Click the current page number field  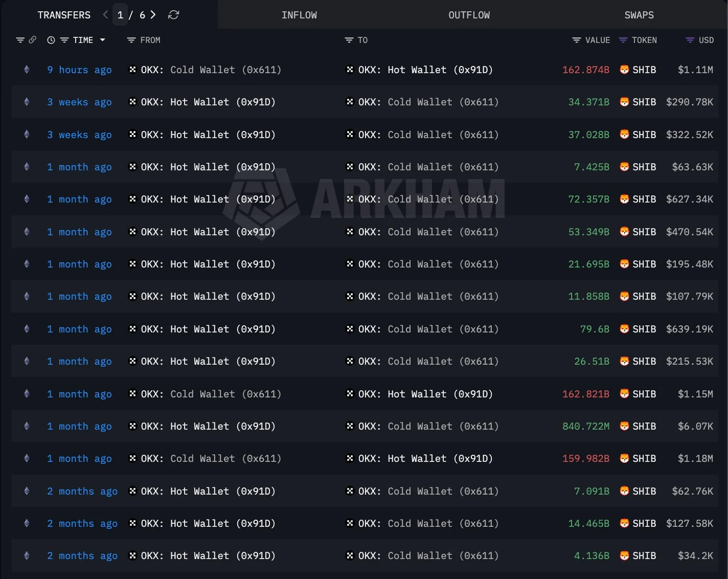click(x=120, y=15)
